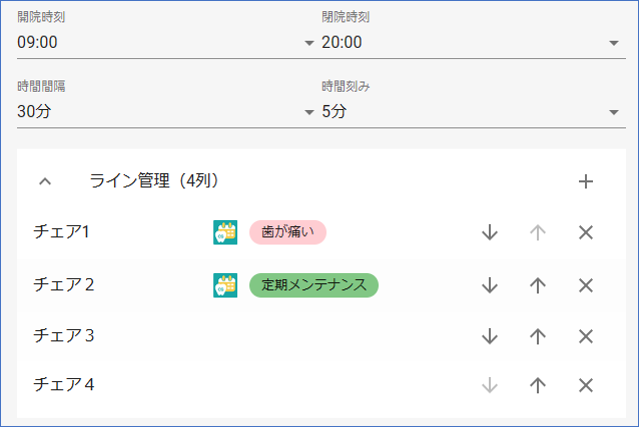Screen dimensions: 639x427
Task: Delete the チェア3 line
Action: [586, 336]
